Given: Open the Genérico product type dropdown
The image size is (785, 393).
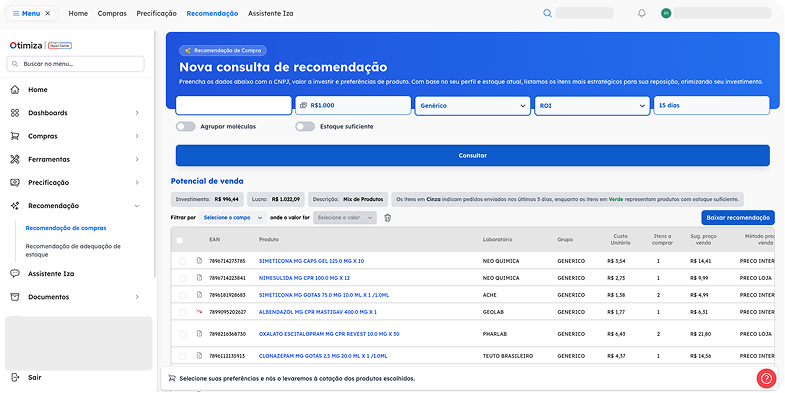Looking at the screenshot, I should [473, 106].
